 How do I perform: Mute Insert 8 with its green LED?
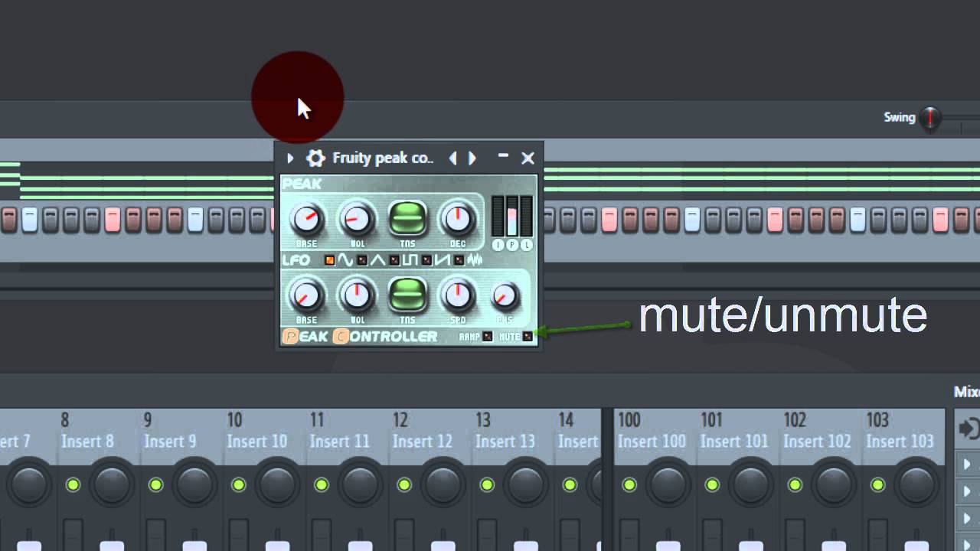[73, 484]
